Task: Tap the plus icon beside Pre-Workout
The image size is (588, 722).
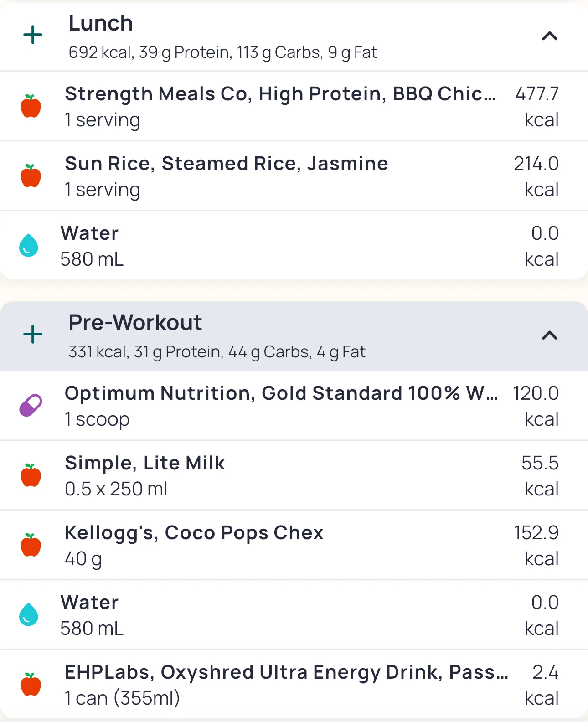Action: (x=33, y=335)
